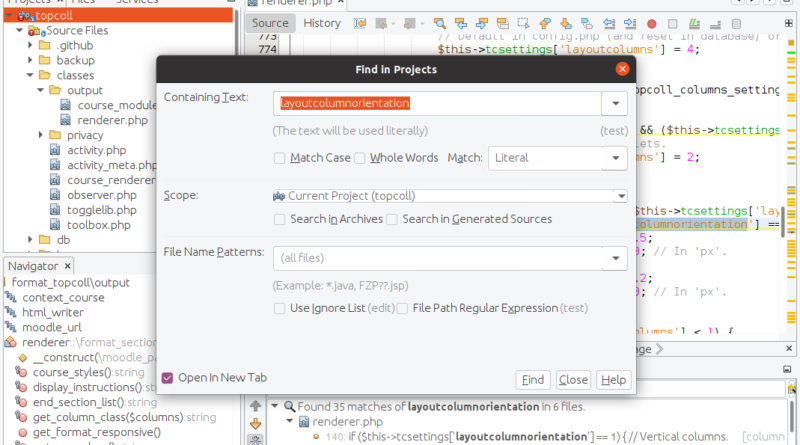Collapse search results root node
The height and width of the screenshot is (445, 800).
[275, 406]
